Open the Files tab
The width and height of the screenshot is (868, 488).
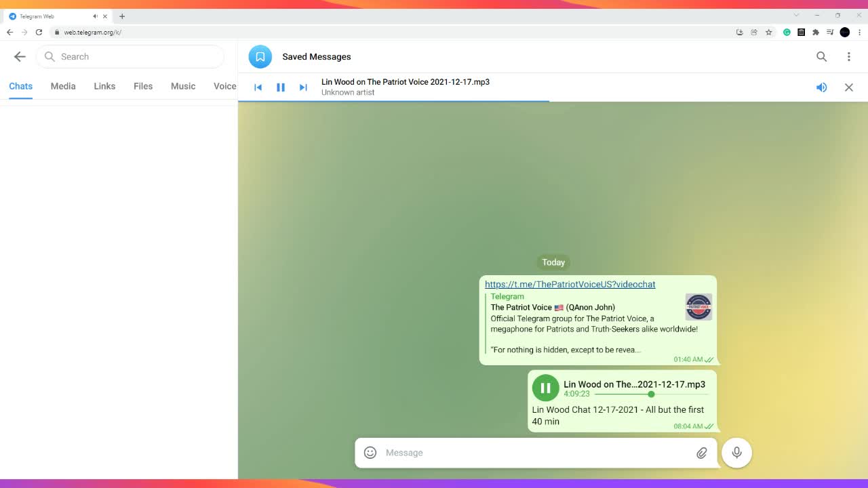tap(143, 86)
